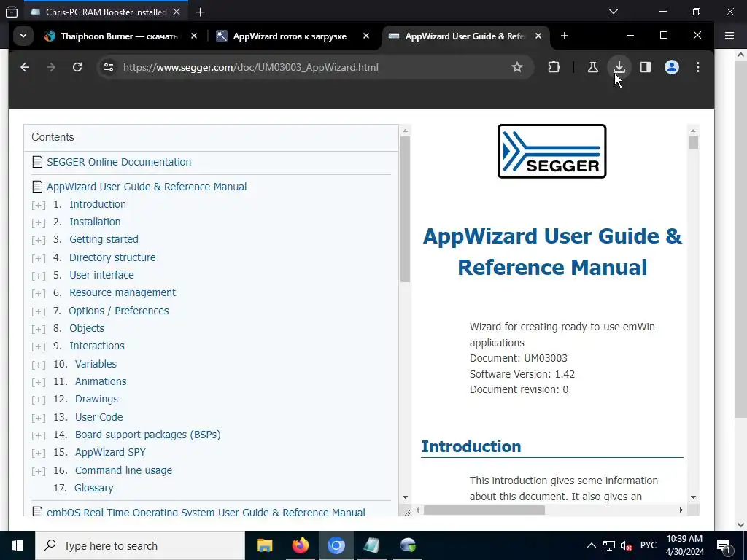This screenshot has height=560, width=747.
Task: Expand chapter 4 Directory structure
Action: (x=39, y=259)
